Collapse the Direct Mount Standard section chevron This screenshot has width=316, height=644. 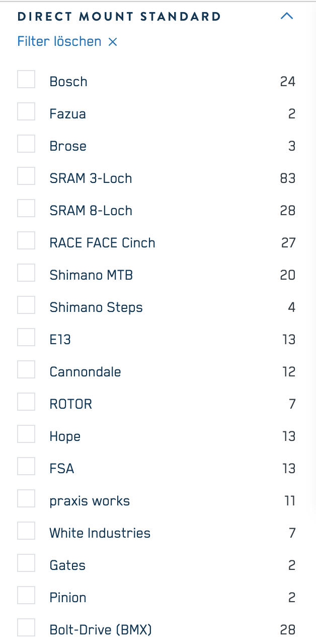click(286, 16)
